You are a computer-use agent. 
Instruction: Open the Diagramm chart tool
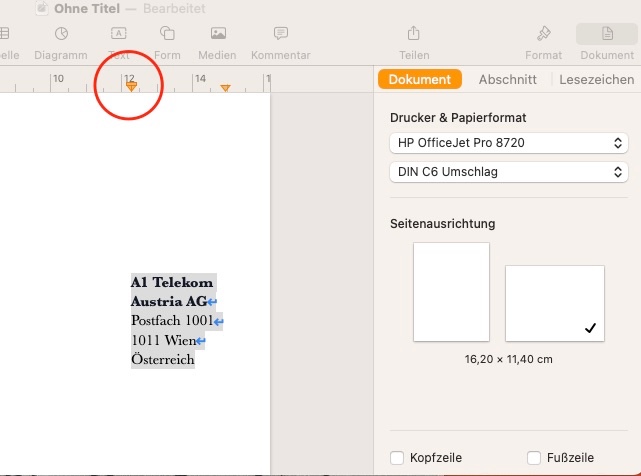[61, 41]
